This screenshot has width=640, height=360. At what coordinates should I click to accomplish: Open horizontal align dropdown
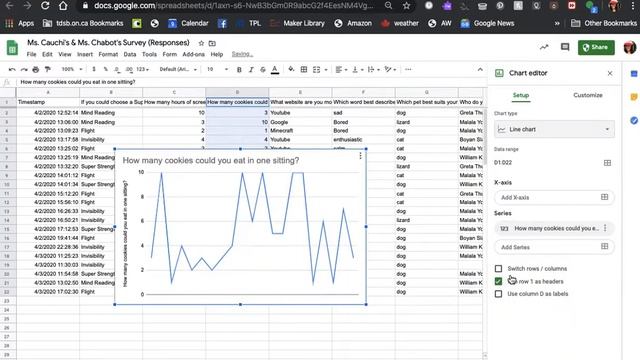pyautogui.click(x=341, y=70)
